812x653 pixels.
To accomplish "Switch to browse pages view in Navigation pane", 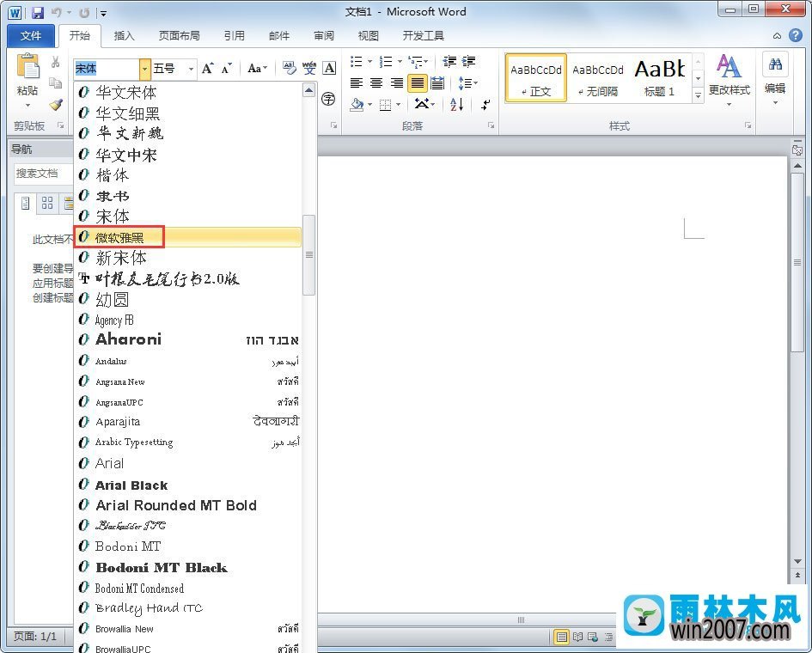I will (x=47, y=203).
